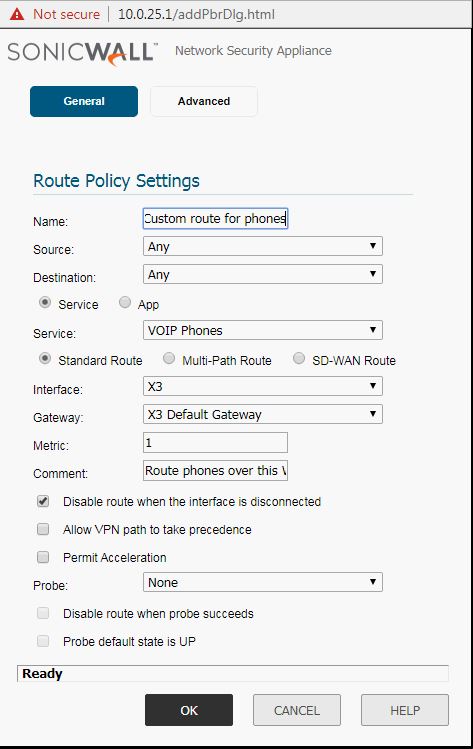Screen dimensions: 473x749
Task: Click the OK button
Action: pos(189,710)
